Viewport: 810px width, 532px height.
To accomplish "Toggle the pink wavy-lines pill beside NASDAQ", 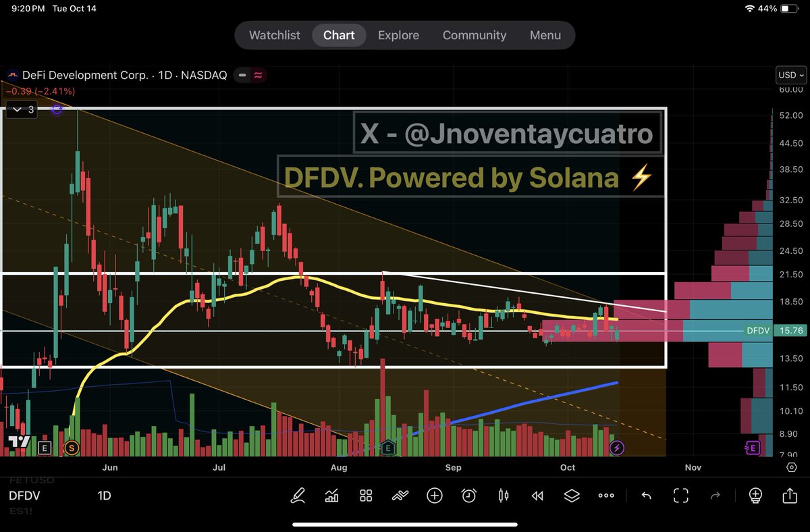I will click(x=259, y=76).
